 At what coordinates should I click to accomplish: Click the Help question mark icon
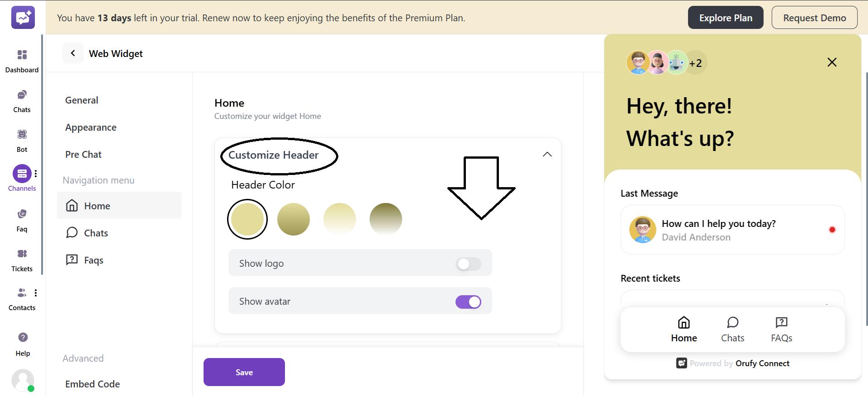coord(23,338)
